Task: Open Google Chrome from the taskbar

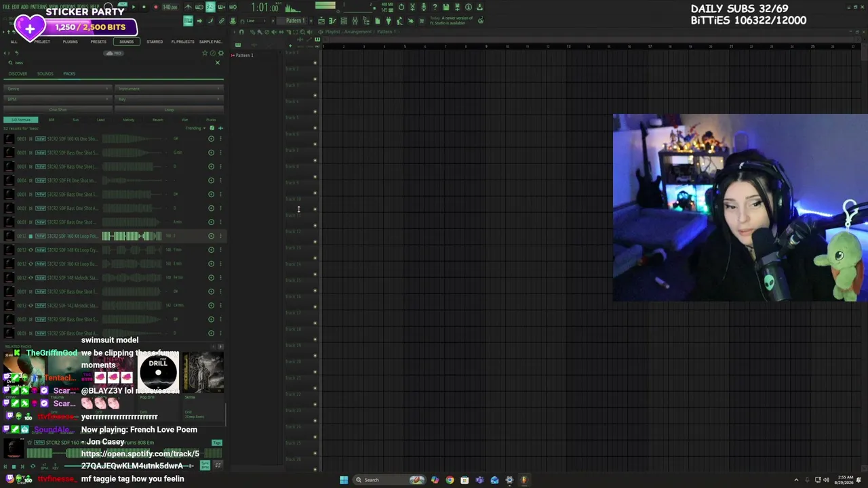Action: (450, 480)
